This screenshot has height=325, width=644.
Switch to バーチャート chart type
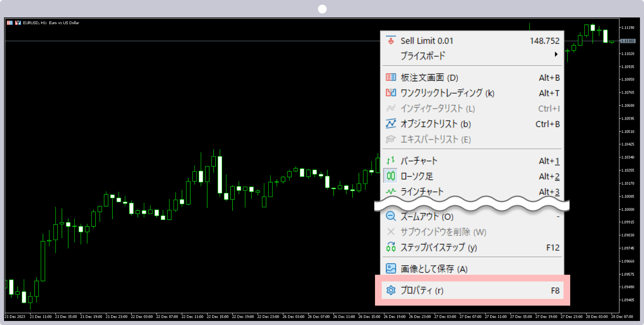pos(472,161)
